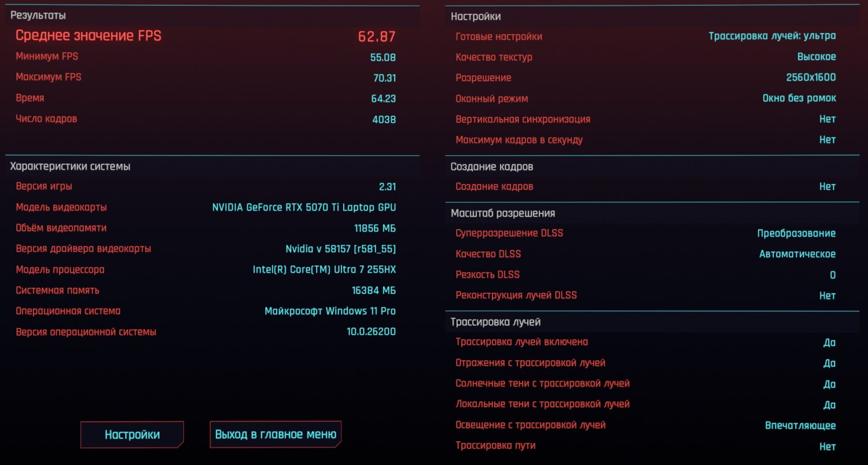This screenshot has width=868, height=465.
Task: Click DLSS value Преобразование
Action: [x=797, y=234]
